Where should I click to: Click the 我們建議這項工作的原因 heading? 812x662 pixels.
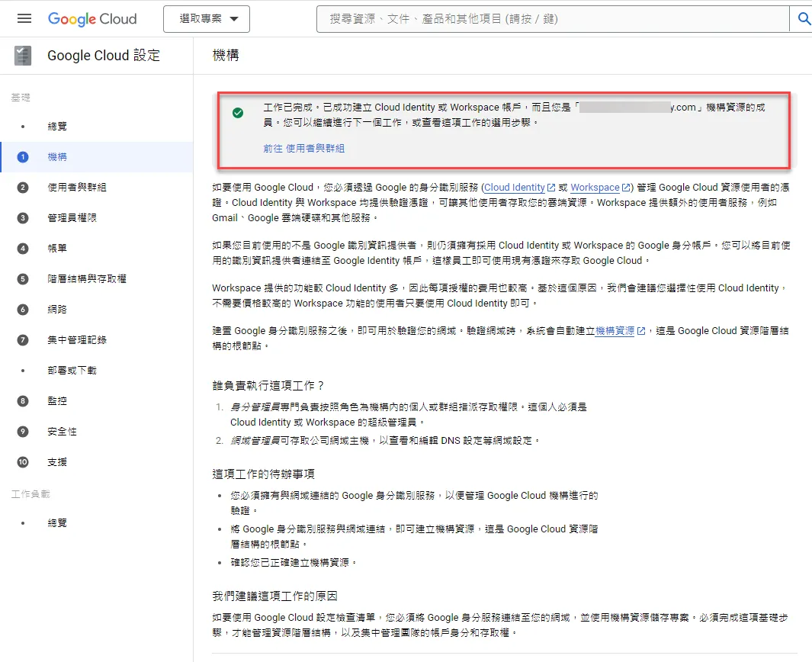click(x=275, y=596)
